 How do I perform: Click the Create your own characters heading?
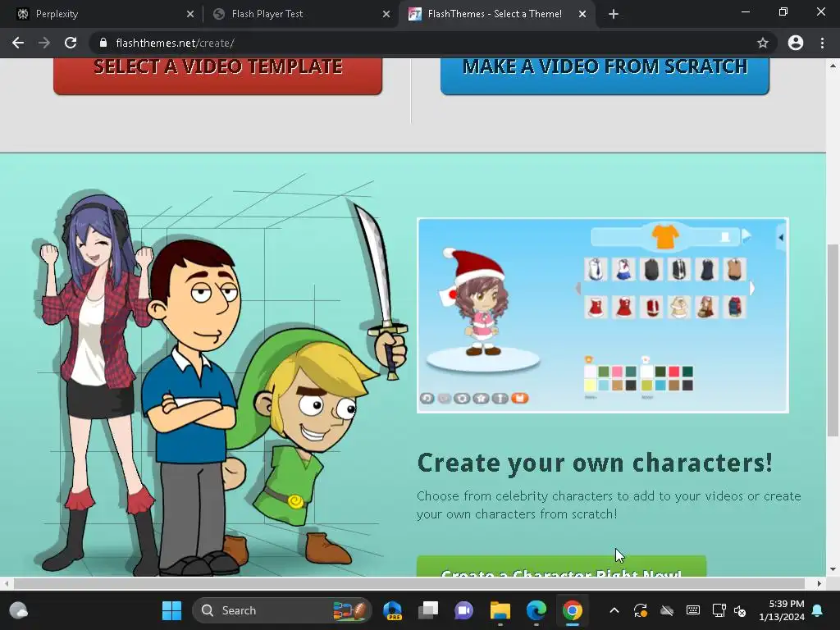pos(595,463)
